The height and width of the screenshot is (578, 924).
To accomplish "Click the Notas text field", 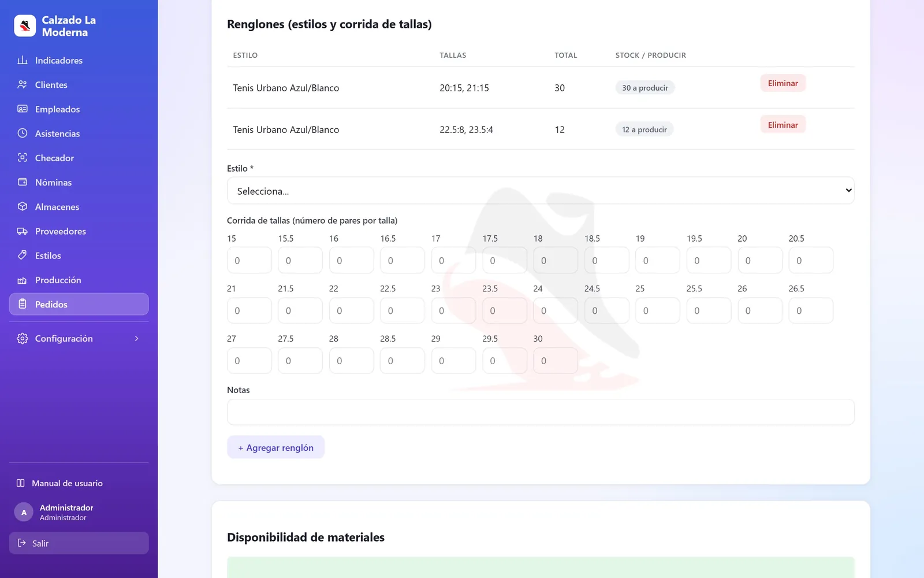I will (541, 412).
